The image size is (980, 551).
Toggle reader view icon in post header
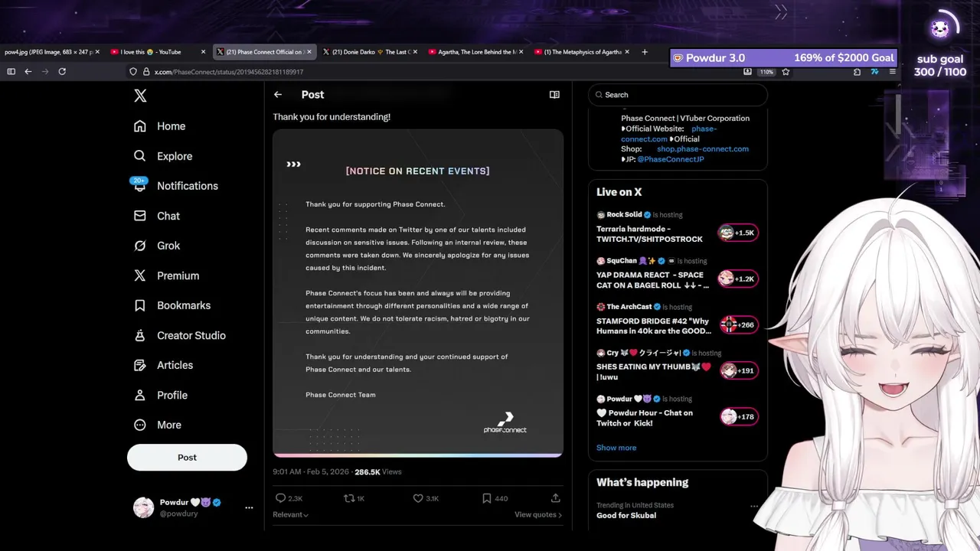click(554, 95)
